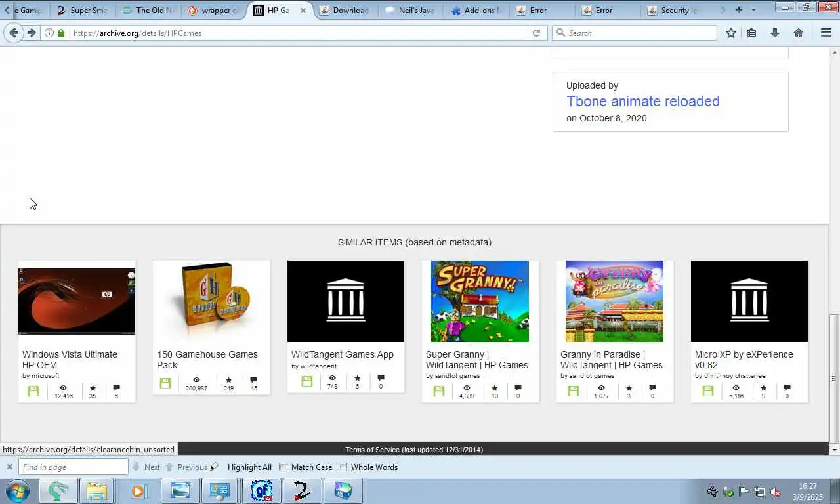Click favorites star on Gamehouse card

click(x=228, y=380)
